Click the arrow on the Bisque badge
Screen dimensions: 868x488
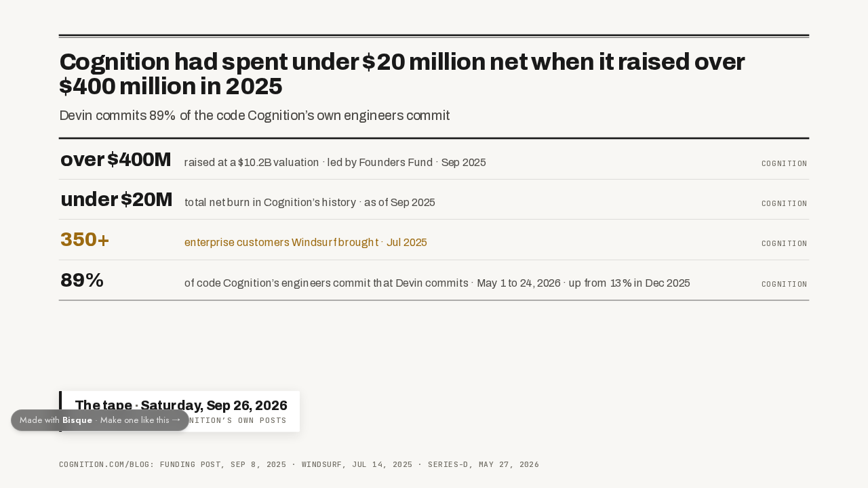coord(176,420)
